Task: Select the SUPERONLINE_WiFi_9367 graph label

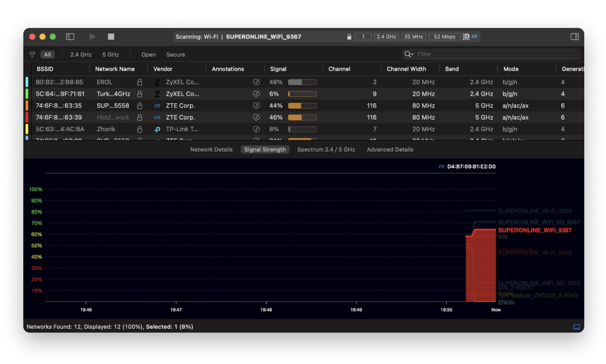Action: tap(535, 230)
